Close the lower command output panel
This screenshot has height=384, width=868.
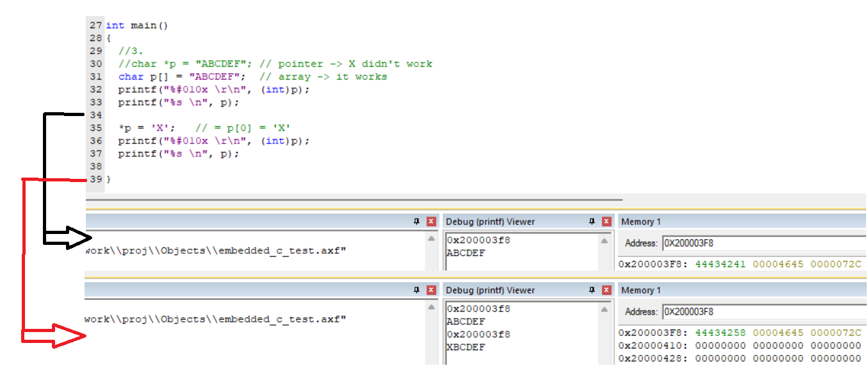(431, 290)
